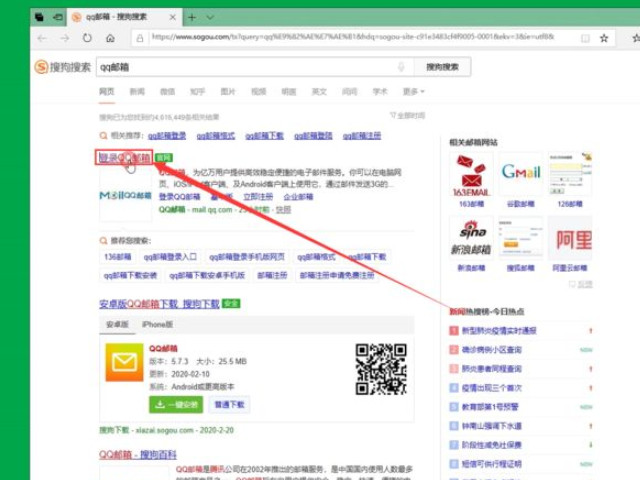Click the QR code image

381,369
